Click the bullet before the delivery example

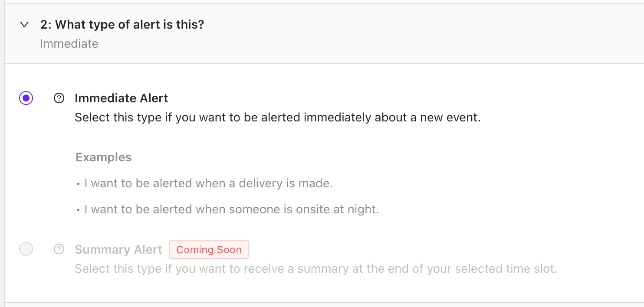point(79,184)
